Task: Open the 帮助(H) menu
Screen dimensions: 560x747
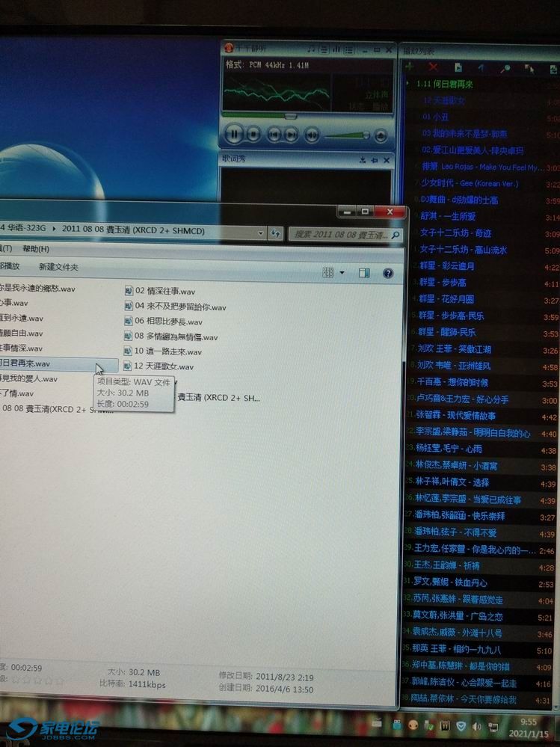Action: pos(35,249)
